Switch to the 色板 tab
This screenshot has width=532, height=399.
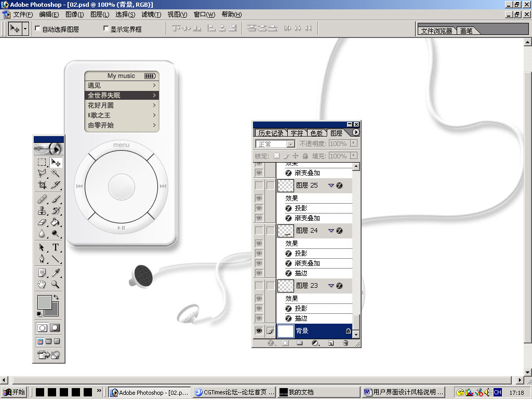tap(316, 133)
